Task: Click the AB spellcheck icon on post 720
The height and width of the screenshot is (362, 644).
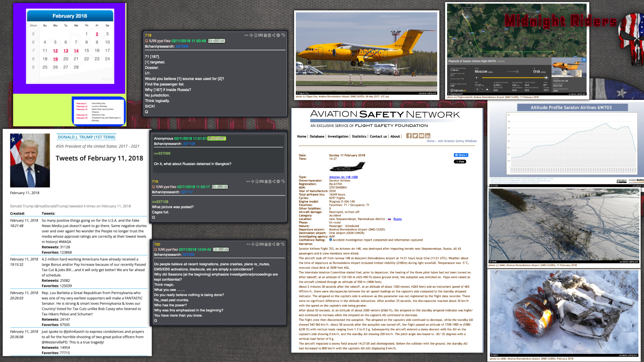Action: pos(283,244)
